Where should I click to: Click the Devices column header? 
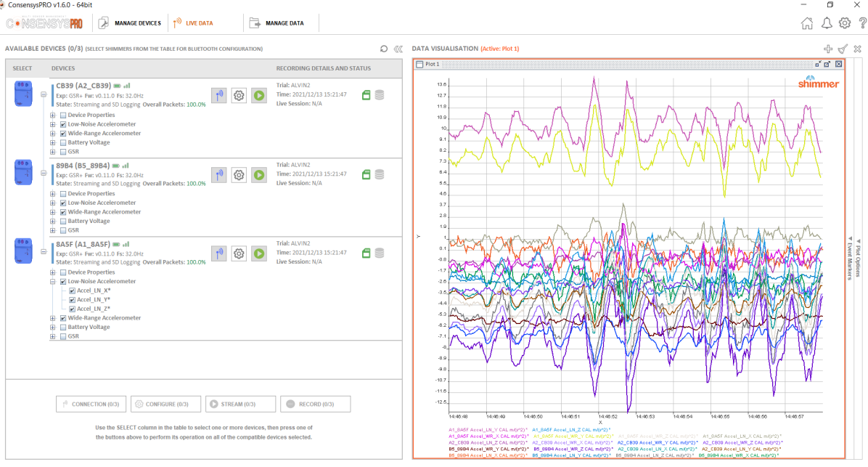(x=63, y=69)
